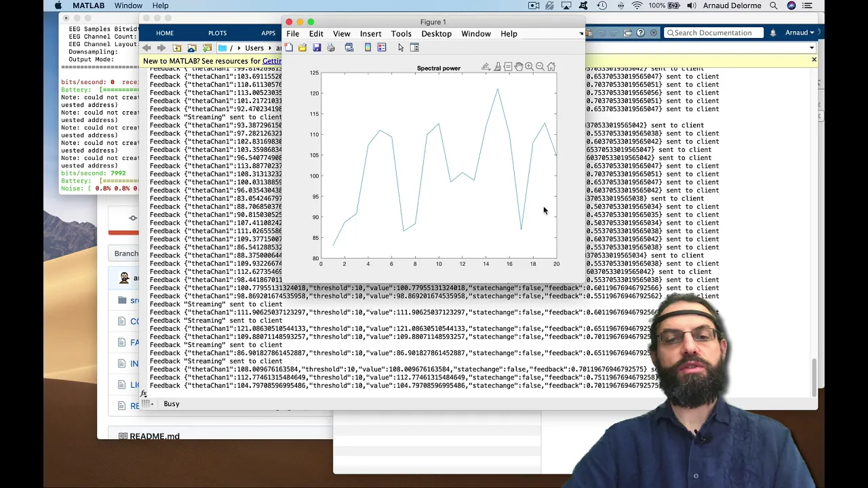The image size is (868, 488).
Task: Open Getting Started link in MATLAB banner
Action: (271, 61)
